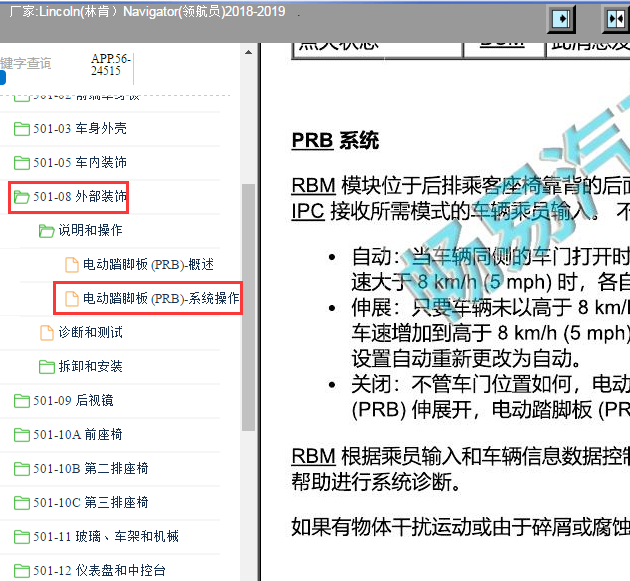Select 501-10C 第三排座椅 tree entry
The image size is (630, 581).
click(x=91, y=503)
